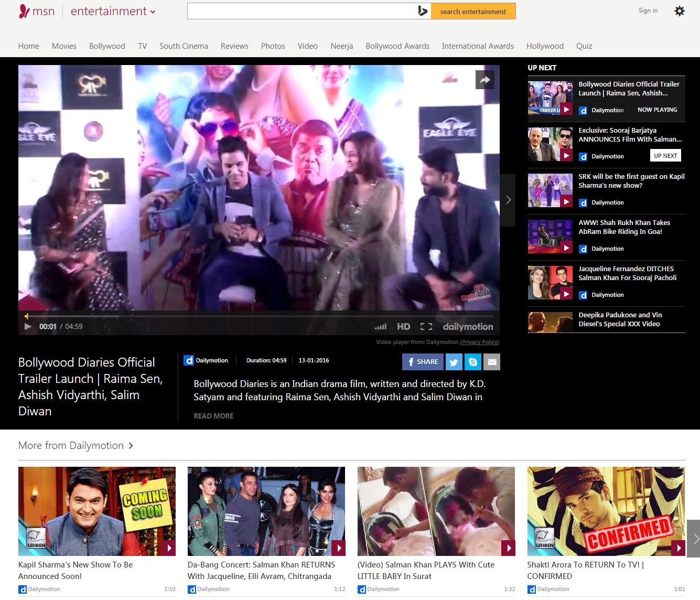Click READ MORE under description
This screenshot has width=700, height=600.
tap(213, 416)
